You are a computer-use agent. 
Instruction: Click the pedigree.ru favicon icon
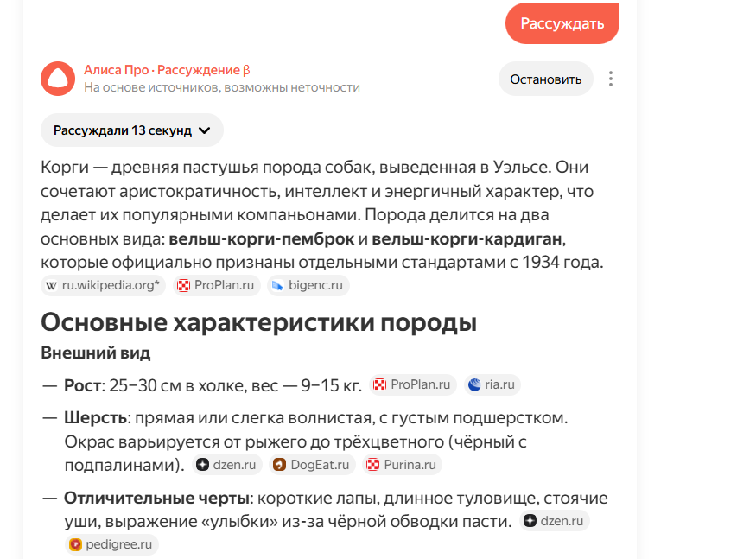(x=74, y=544)
